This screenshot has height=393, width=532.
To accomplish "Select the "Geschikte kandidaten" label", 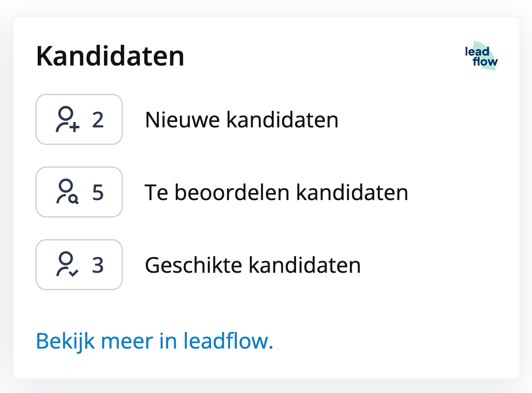I will click(253, 265).
